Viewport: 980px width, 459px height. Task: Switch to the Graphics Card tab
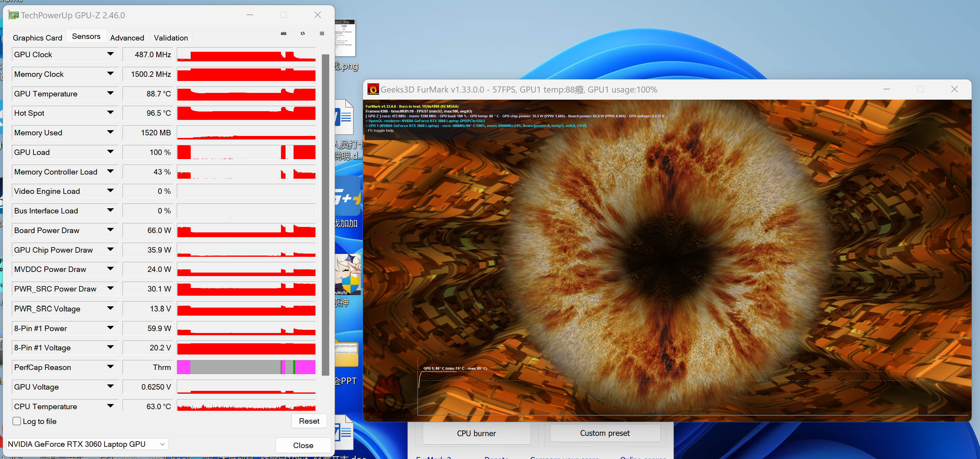(x=37, y=38)
